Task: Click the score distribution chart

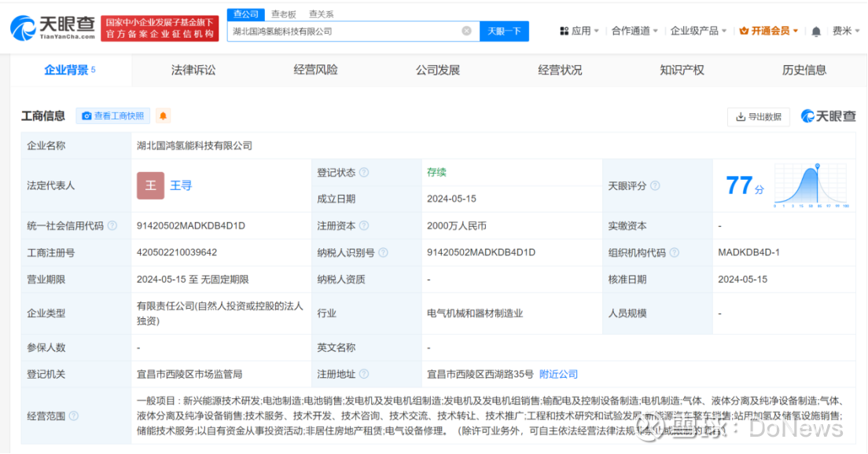Action: (x=811, y=185)
